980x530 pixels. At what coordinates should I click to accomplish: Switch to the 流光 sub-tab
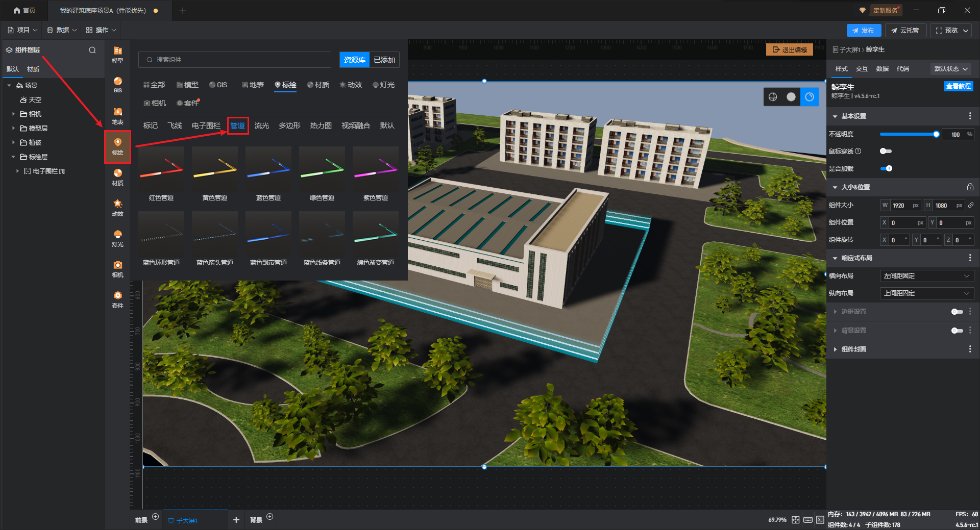(x=261, y=125)
